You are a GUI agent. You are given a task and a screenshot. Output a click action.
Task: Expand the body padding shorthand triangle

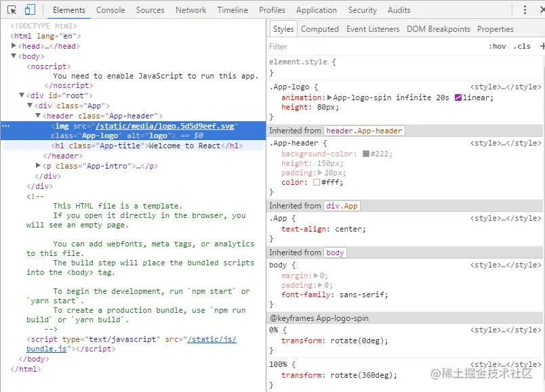tap(320, 285)
